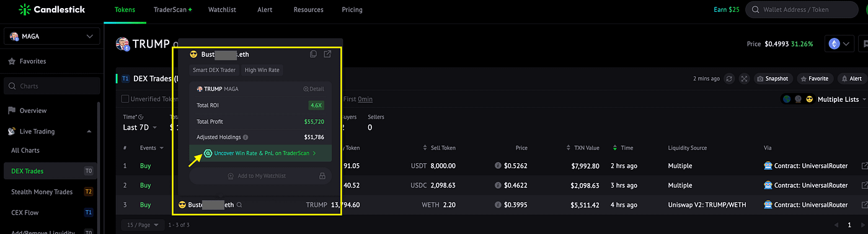The image size is (868, 234).
Task: Switch to the TraderScan tab
Action: pyautogui.click(x=172, y=10)
